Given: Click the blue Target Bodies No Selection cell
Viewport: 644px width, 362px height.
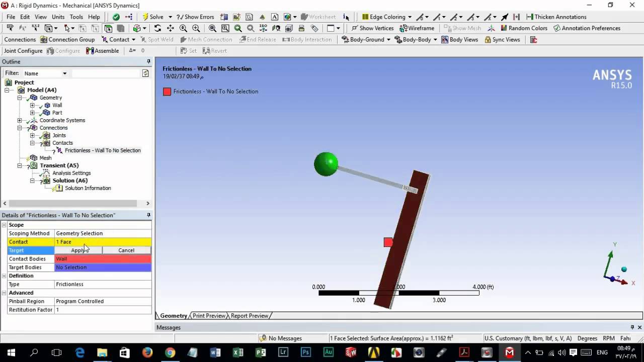Looking at the screenshot, I should click(103, 267).
